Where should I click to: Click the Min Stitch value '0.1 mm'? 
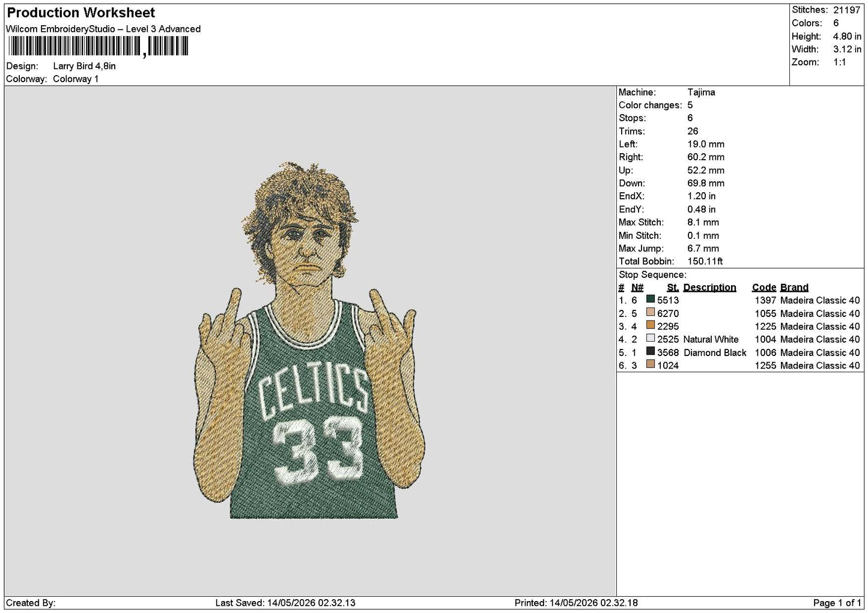click(x=703, y=235)
